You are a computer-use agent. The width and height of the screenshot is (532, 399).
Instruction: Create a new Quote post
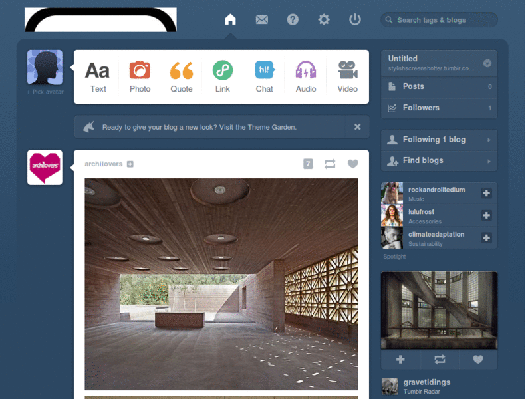click(x=181, y=77)
